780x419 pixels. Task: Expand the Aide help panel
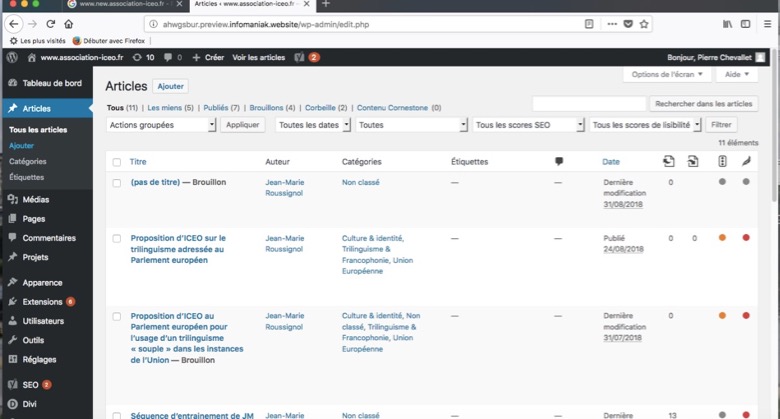(x=737, y=75)
